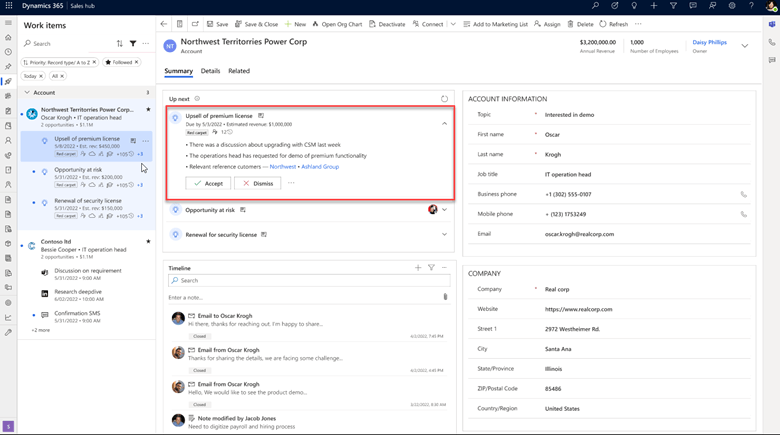The height and width of the screenshot is (436, 780).
Task: Refresh the Up next widget
Action: coord(444,99)
